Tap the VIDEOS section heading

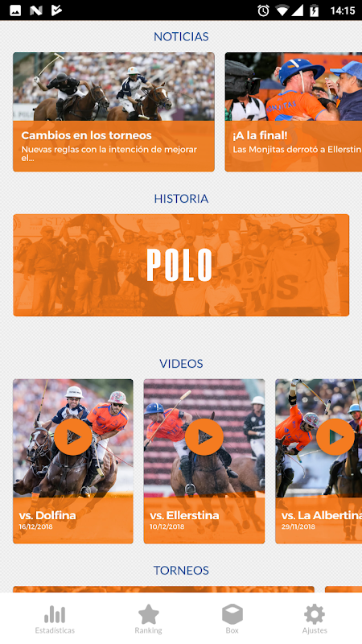point(181,364)
